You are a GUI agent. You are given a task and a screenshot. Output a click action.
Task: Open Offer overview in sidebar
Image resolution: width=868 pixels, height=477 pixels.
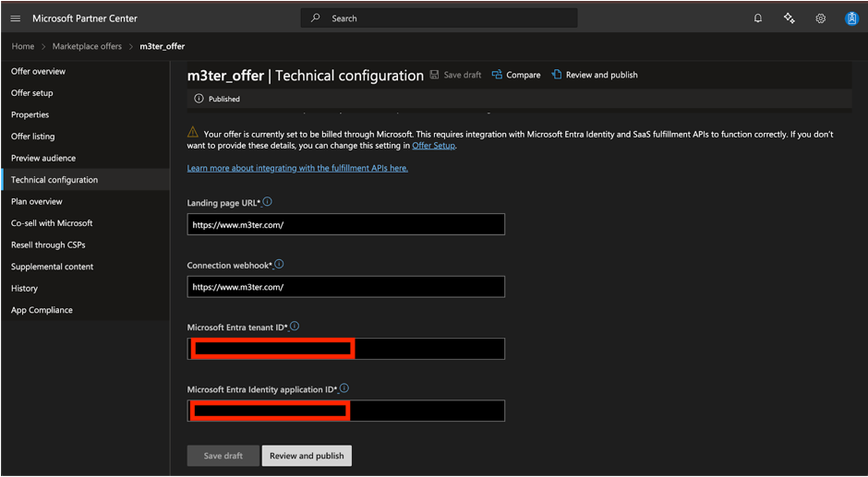click(85, 71)
